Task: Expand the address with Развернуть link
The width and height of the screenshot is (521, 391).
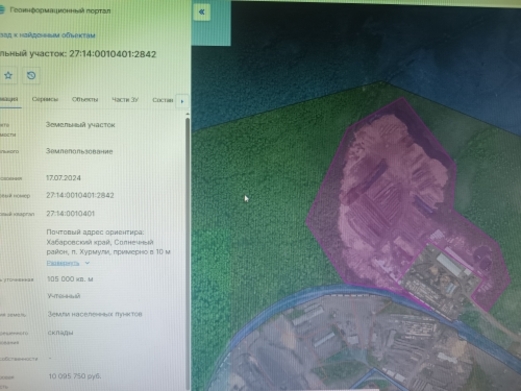Action: click(63, 263)
